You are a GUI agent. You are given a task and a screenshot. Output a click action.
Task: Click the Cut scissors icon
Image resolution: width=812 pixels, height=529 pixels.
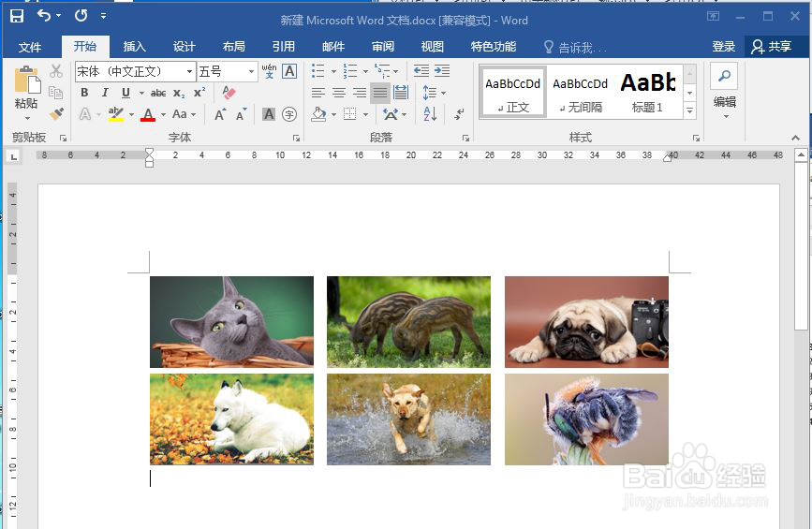(x=56, y=71)
